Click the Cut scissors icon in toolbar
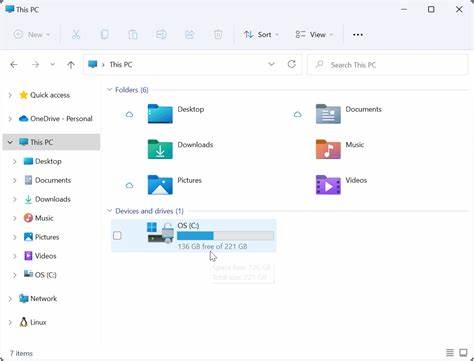This screenshot has width=474, height=361. [76, 34]
